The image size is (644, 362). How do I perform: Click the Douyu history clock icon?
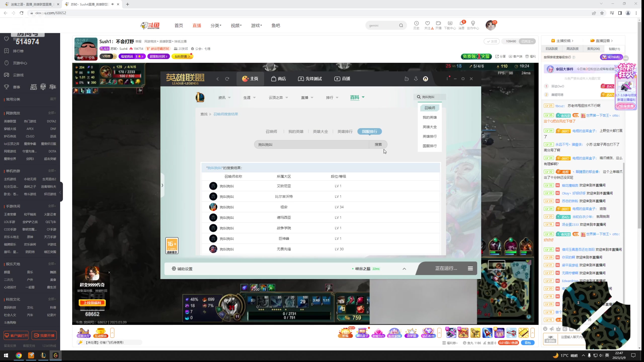coord(416,23)
